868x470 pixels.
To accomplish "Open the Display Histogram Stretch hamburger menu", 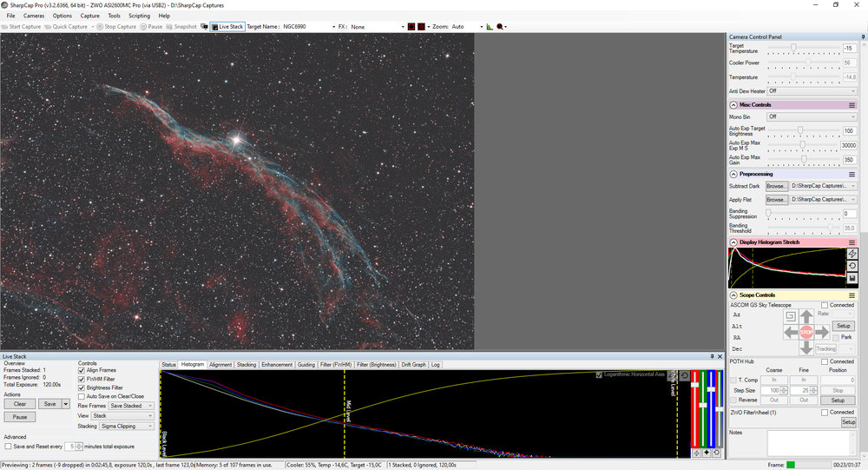I will pyautogui.click(x=852, y=242).
